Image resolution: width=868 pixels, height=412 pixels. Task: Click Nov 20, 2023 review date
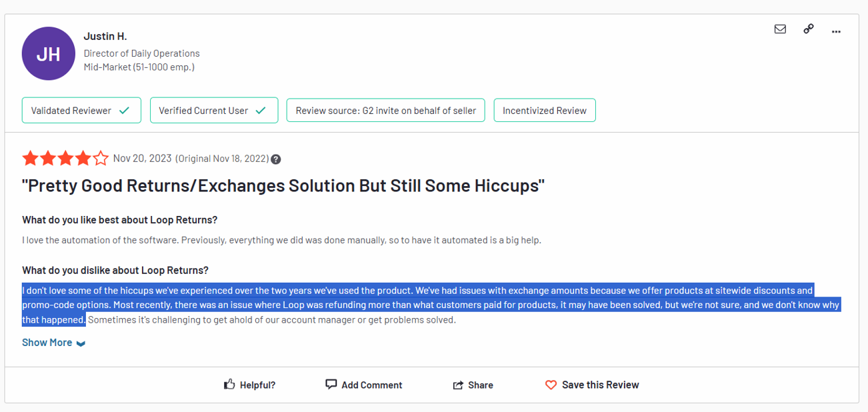coord(143,159)
